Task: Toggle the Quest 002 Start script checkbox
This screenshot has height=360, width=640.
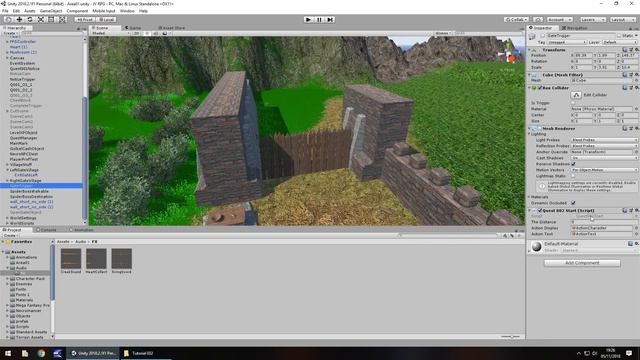Action: point(540,211)
